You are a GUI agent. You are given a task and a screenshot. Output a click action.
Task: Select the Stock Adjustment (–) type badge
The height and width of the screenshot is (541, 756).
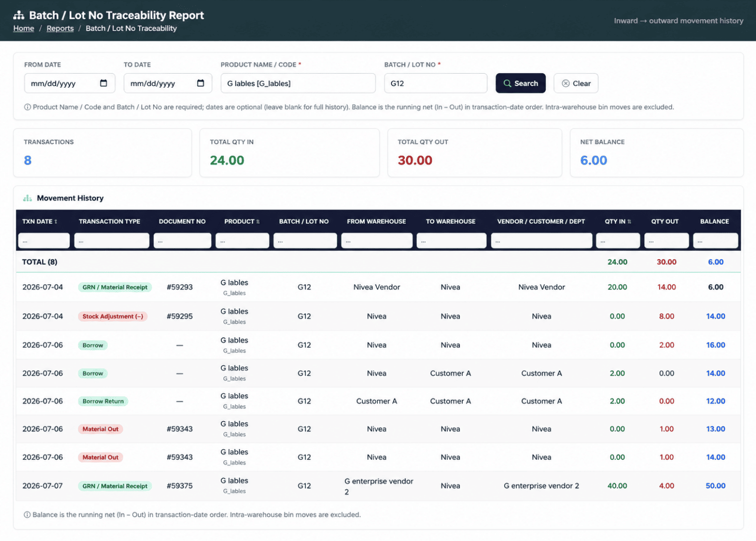coord(113,316)
